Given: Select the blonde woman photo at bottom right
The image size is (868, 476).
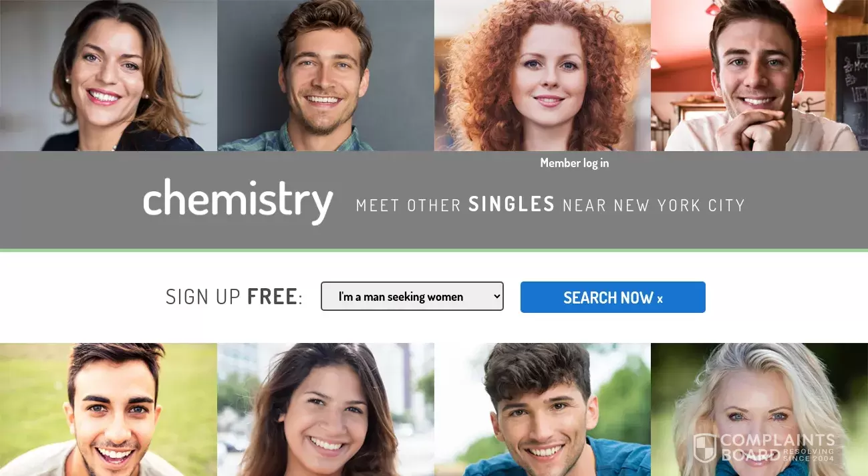Looking at the screenshot, I should tap(759, 409).
